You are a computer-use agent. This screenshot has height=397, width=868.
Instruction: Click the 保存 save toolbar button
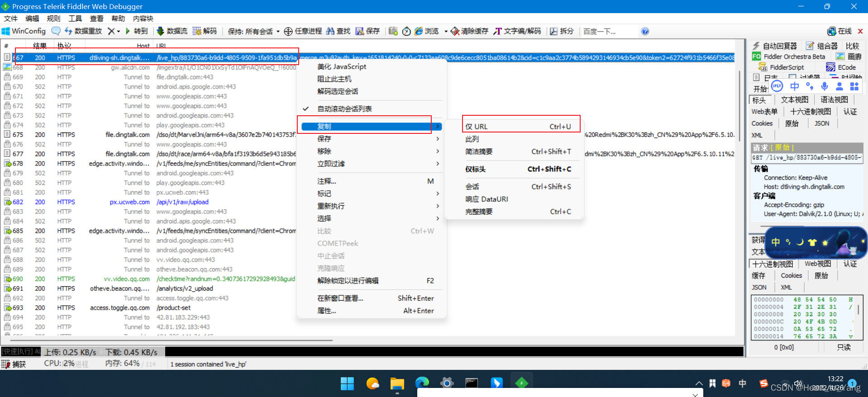click(x=367, y=31)
